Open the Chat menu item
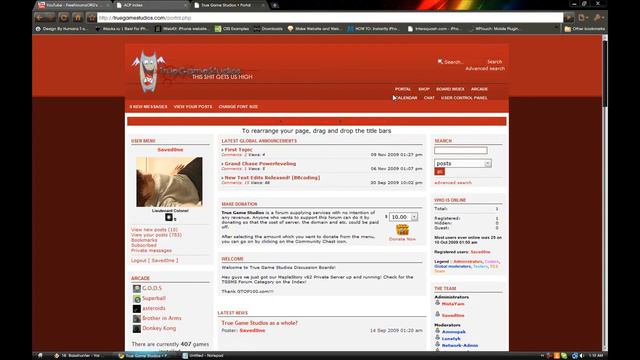The width and height of the screenshot is (640, 360). pyautogui.click(x=429, y=98)
